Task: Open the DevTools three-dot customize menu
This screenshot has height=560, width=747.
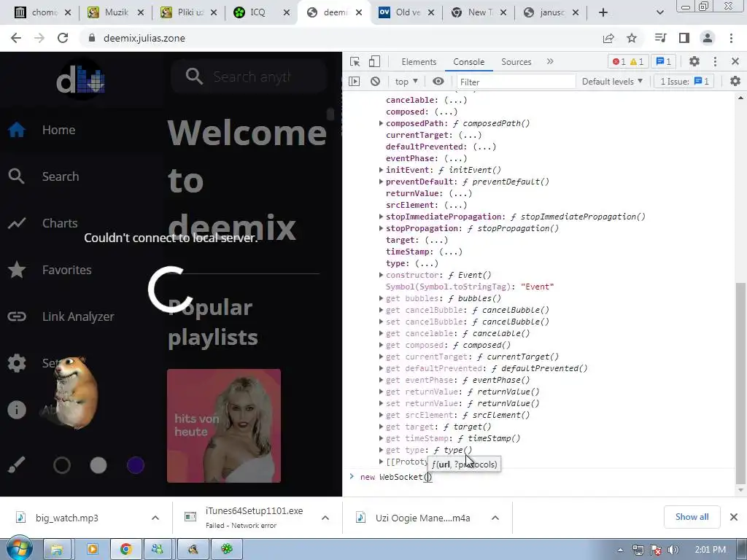Action: [715, 61]
